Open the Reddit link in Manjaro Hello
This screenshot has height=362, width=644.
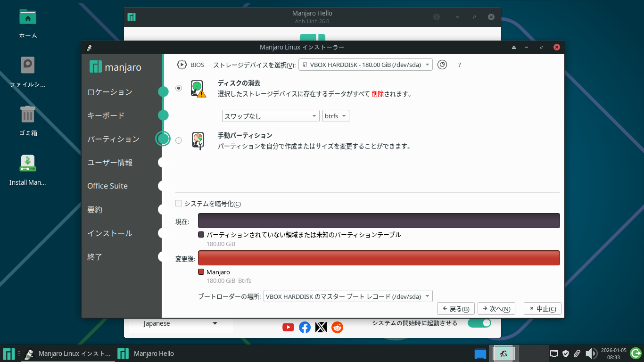click(x=338, y=327)
